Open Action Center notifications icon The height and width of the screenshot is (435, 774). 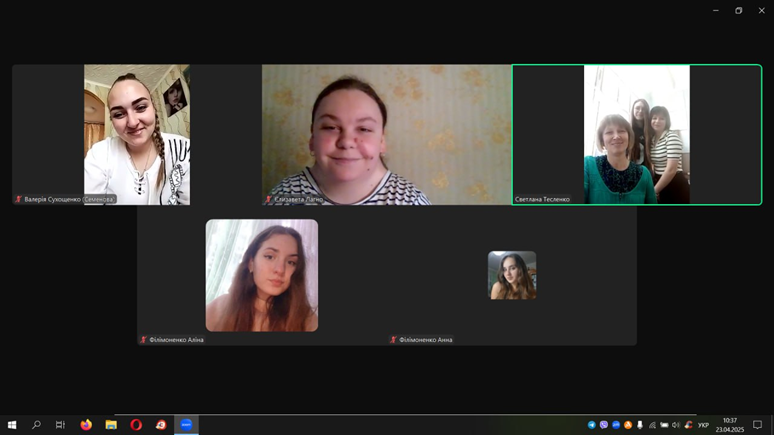coord(757,425)
